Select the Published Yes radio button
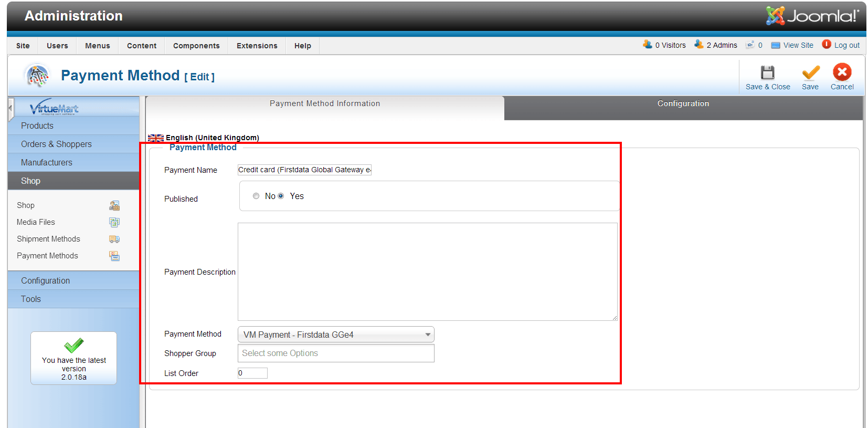This screenshot has width=868, height=428. pos(281,196)
